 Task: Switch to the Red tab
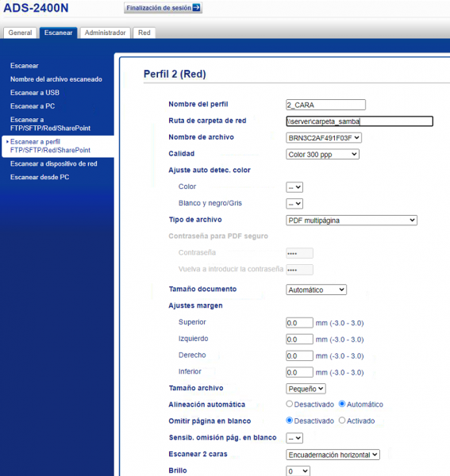[144, 33]
